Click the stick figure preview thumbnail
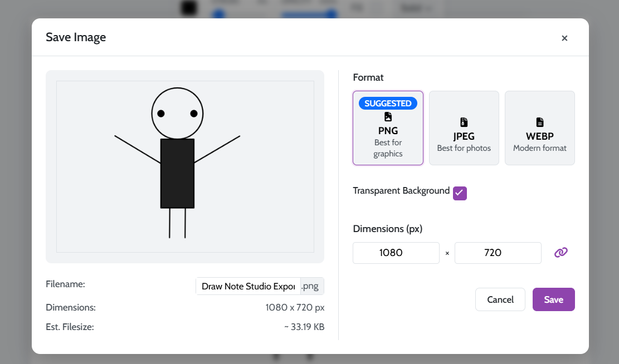The height and width of the screenshot is (364, 619). pos(184,166)
